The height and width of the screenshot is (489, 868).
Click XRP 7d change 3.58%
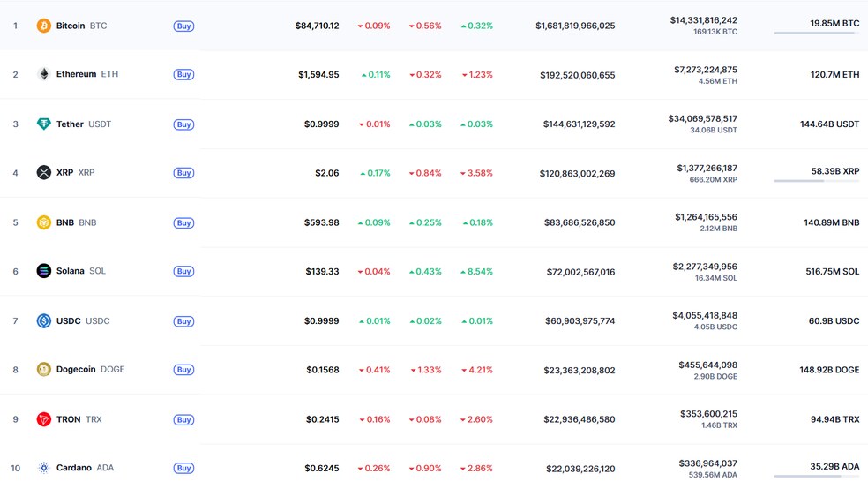tap(476, 173)
